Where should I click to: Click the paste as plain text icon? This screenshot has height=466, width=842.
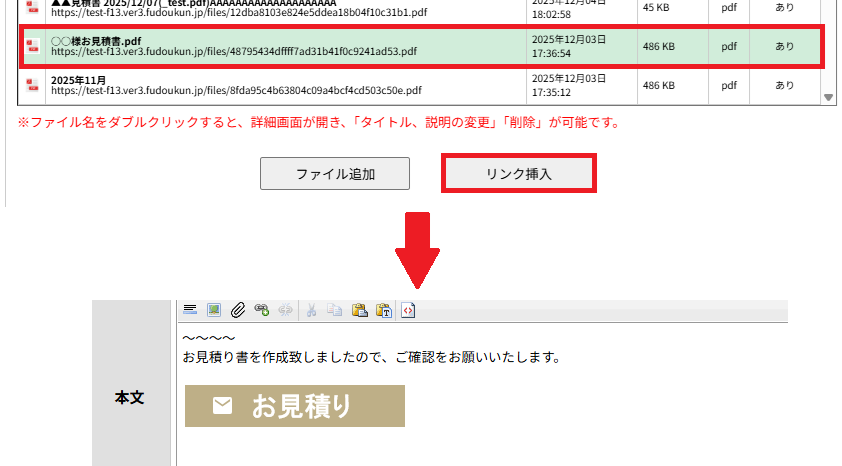pyautogui.click(x=383, y=311)
